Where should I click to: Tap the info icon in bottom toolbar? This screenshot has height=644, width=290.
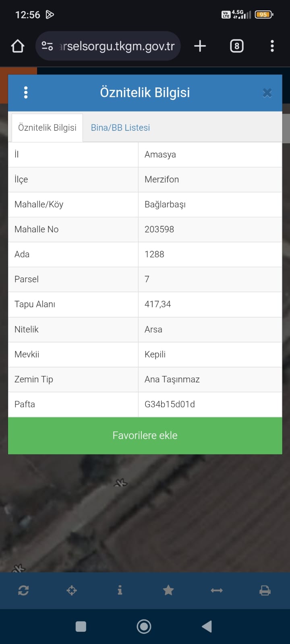120,590
